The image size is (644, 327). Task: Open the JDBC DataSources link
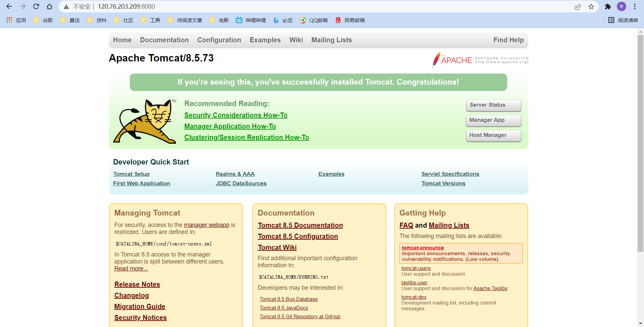pos(241,183)
